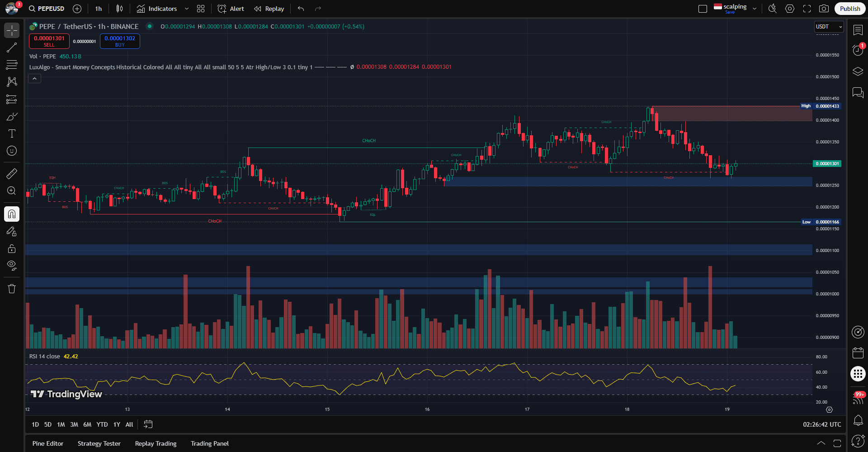Add symbol to compare with plus icon
This screenshot has width=868, height=452.
[x=77, y=9]
